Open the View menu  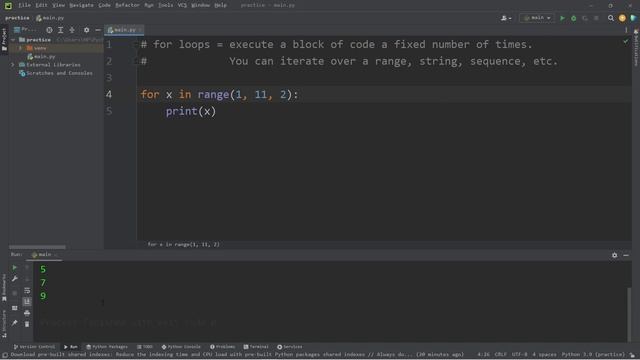58,5
